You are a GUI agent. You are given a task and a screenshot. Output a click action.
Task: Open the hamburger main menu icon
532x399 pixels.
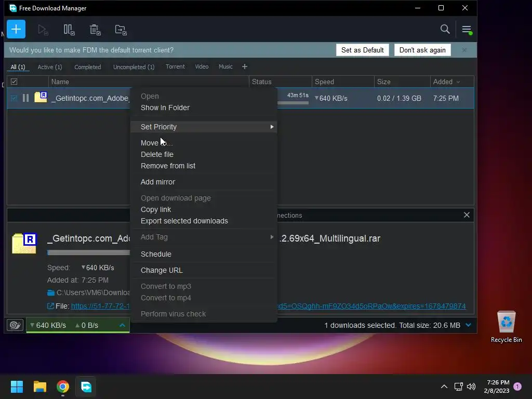tap(467, 30)
